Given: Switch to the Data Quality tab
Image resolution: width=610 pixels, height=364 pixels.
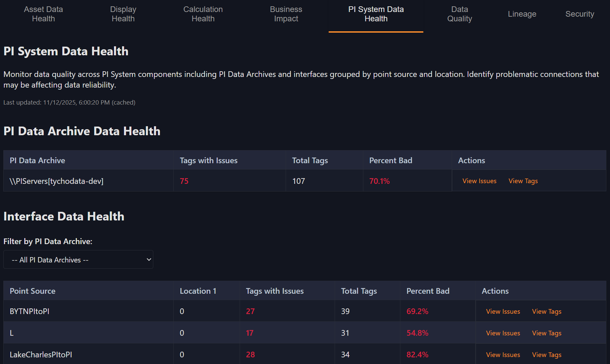Looking at the screenshot, I should 459,14.
